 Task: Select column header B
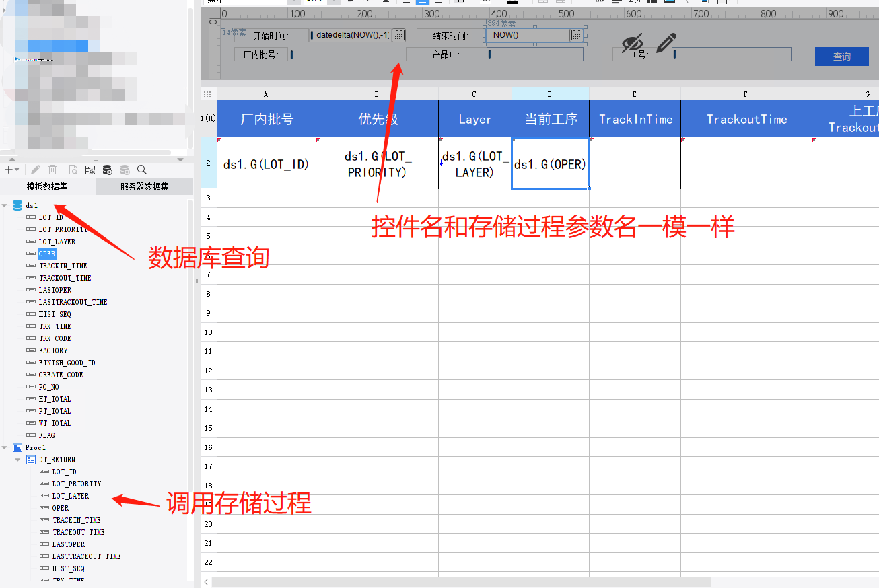click(x=377, y=94)
